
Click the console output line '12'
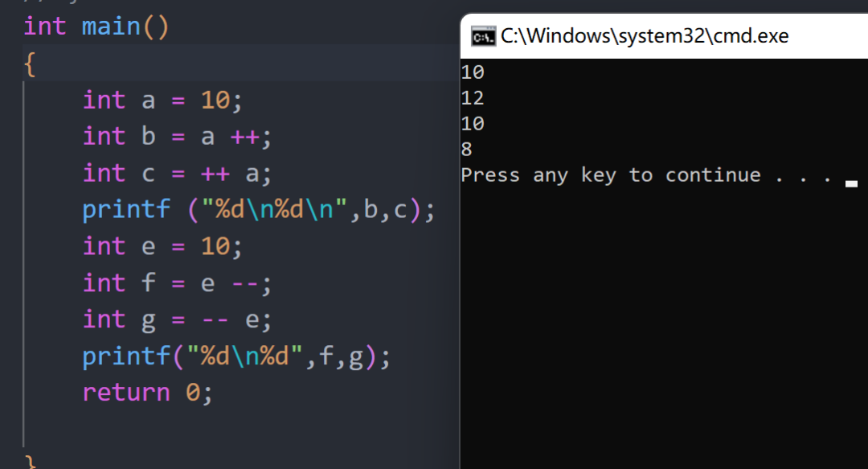[473, 98]
